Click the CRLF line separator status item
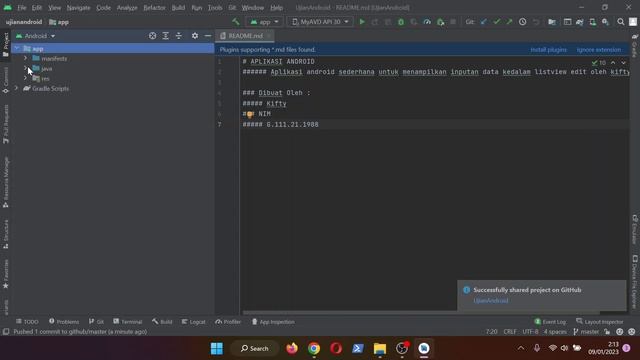This screenshot has width=640, height=360. 510,332
